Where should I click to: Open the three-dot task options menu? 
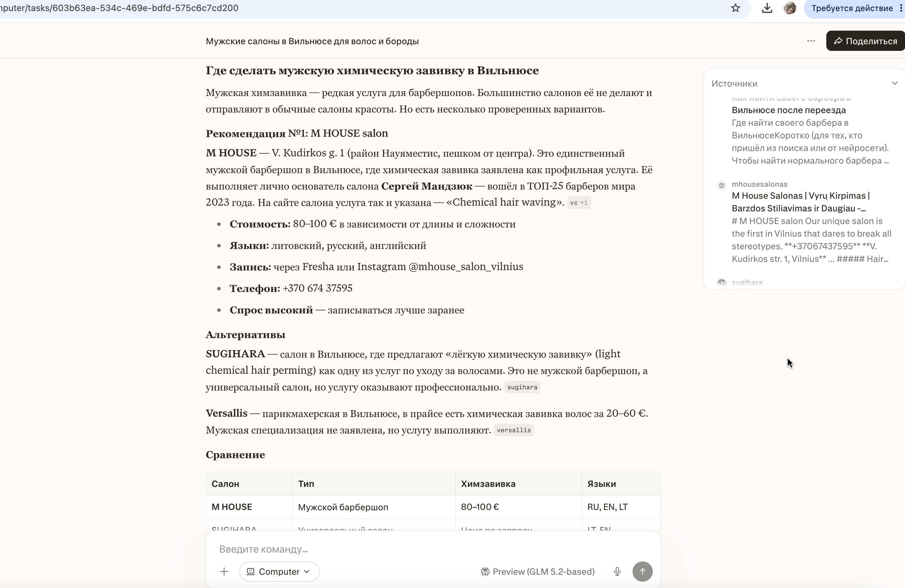[x=811, y=41]
